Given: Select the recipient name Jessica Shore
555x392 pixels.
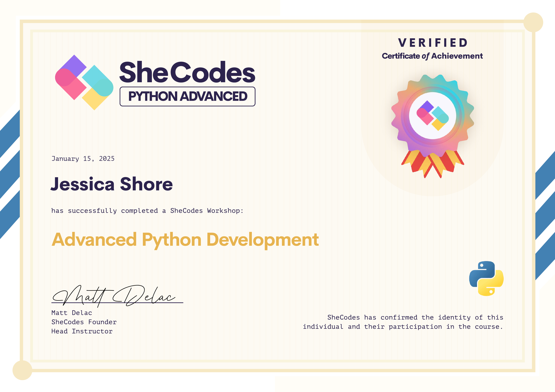Looking at the screenshot, I should tap(112, 184).
